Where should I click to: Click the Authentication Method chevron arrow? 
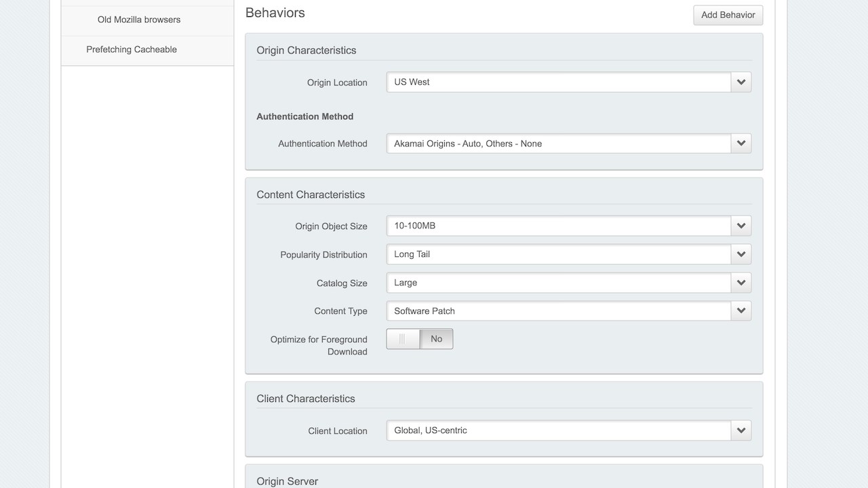coord(741,143)
